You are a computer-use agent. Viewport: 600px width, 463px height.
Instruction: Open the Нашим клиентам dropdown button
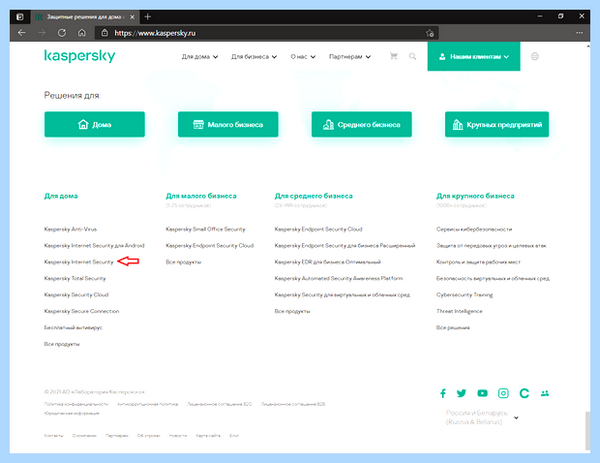pyautogui.click(x=474, y=57)
